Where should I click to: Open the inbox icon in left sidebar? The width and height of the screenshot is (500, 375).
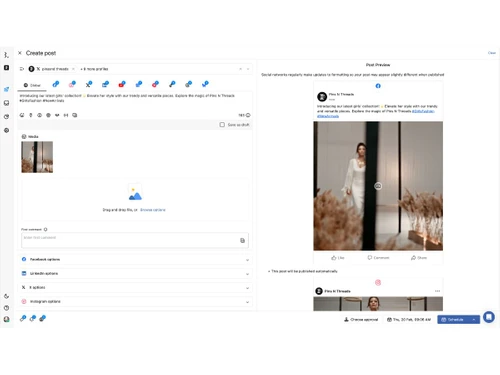6,103
